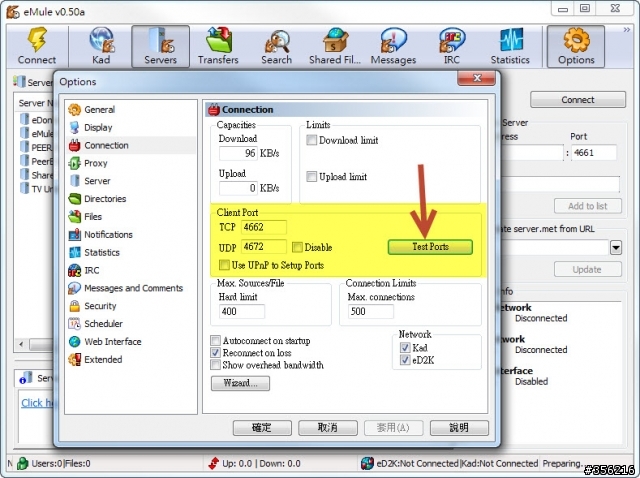Click the Max. connections field

[371, 311]
